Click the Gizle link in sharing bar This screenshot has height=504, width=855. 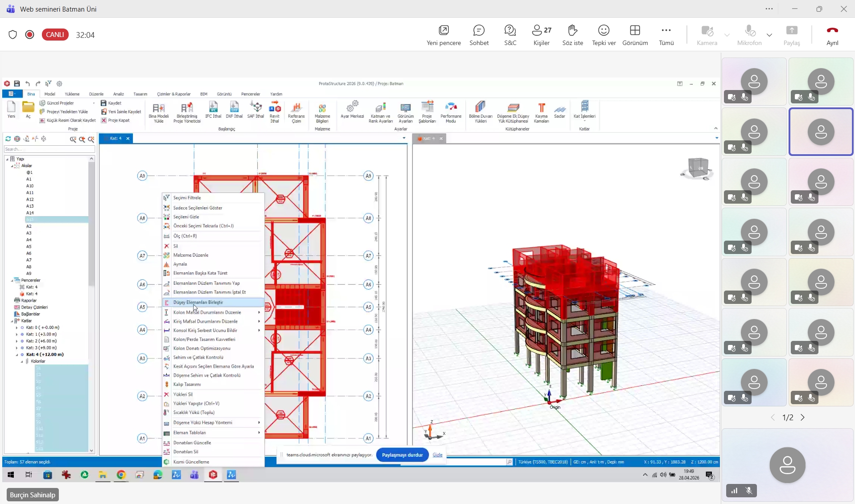[437, 455]
